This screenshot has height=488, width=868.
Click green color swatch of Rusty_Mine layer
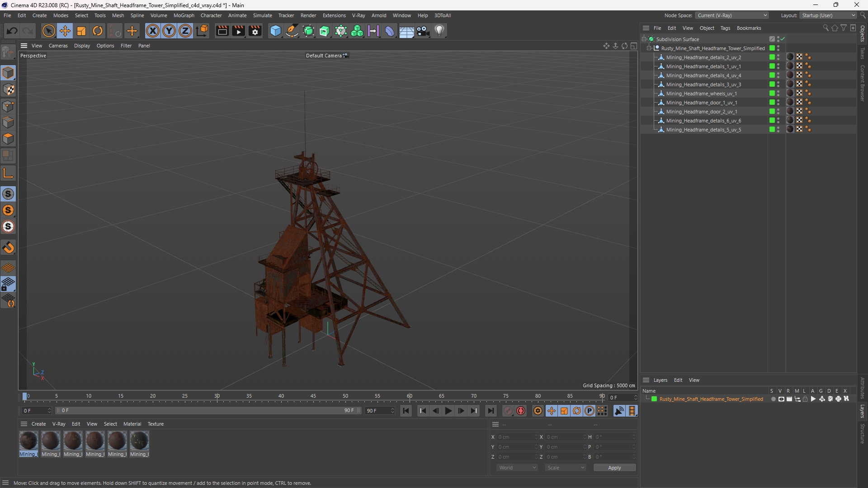point(654,399)
